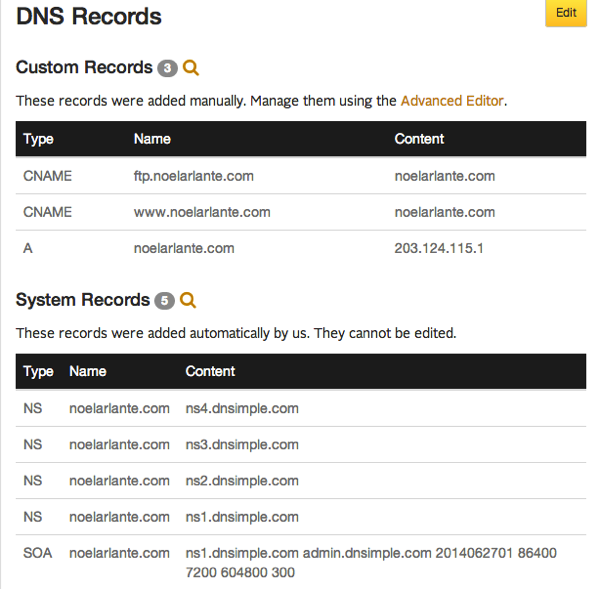
Task: Click the System Records section heading
Action: (x=83, y=300)
